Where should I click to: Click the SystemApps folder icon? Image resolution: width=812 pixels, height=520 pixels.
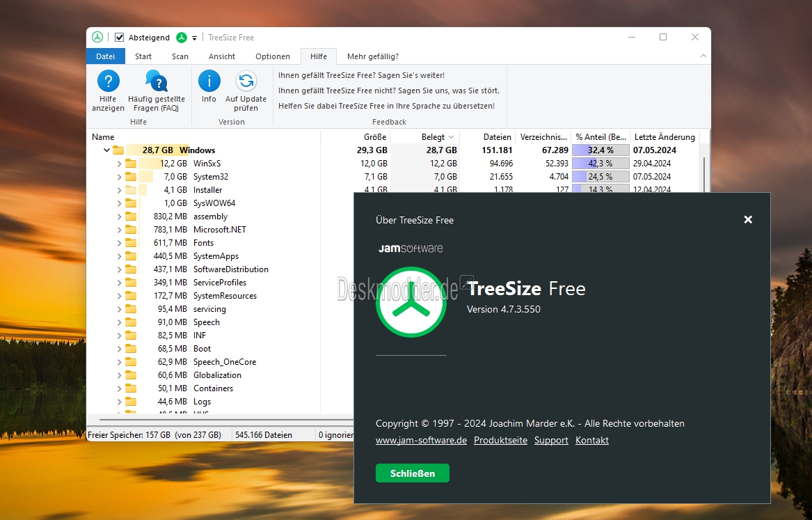pos(131,256)
